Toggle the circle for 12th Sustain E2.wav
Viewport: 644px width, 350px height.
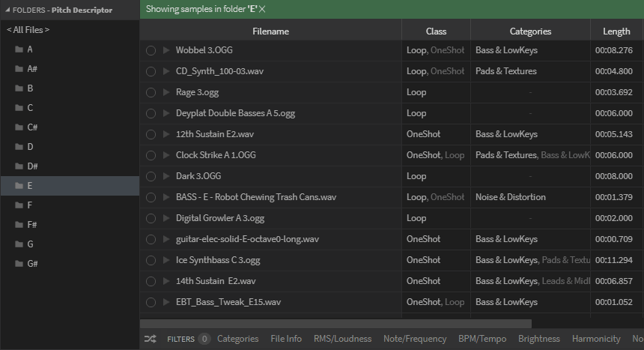[x=151, y=134]
